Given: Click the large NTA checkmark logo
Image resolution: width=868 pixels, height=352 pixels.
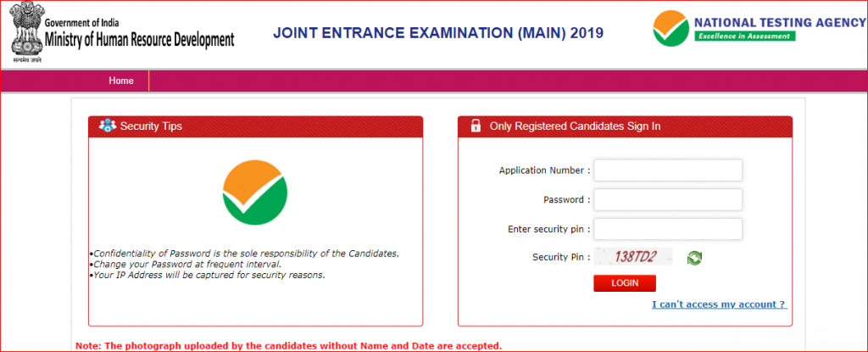Looking at the screenshot, I should tap(254, 193).
